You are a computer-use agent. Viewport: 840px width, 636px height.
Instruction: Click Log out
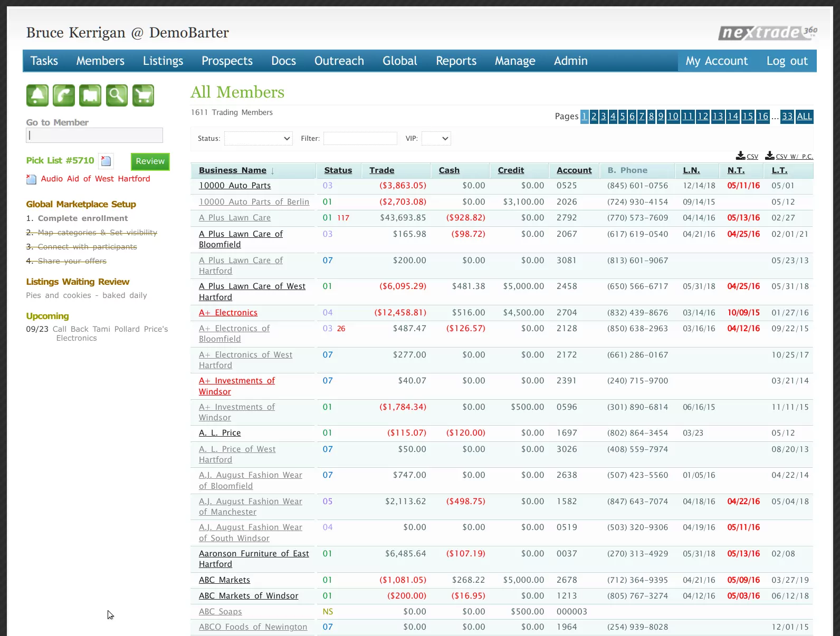pyautogui.click(x=787, y=61)
